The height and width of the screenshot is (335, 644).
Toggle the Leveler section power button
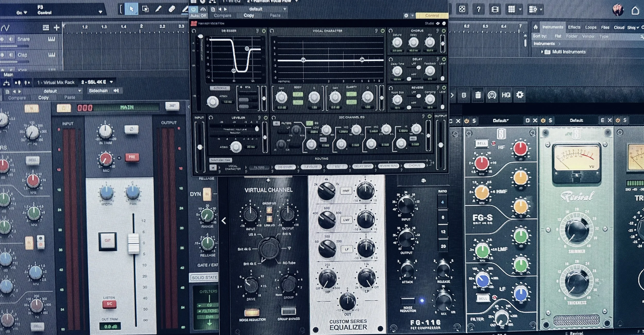266,118
